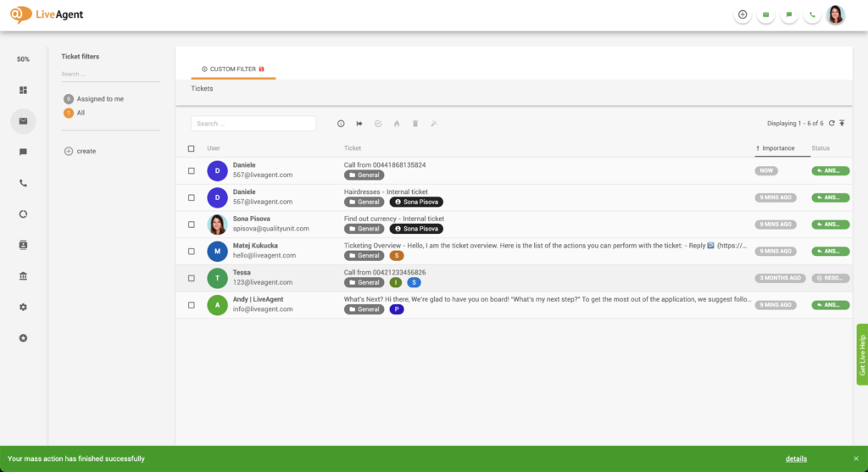Open the Knowledge base bank icon

(23, 275)
